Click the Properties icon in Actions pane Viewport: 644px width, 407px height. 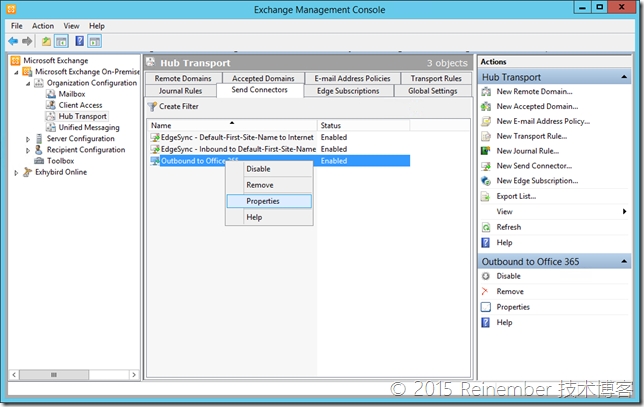[x=486, y=307]
